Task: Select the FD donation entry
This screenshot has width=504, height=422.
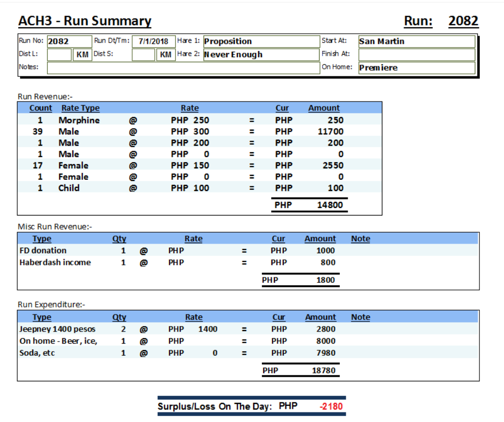Action: 43,250
